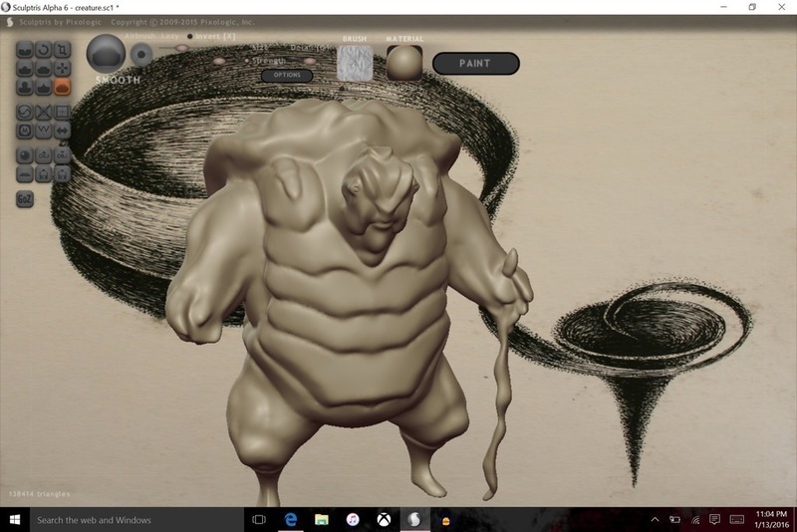Click the Strength slider handle
Screen dimensions: 797x532
[x=219, y=61]
